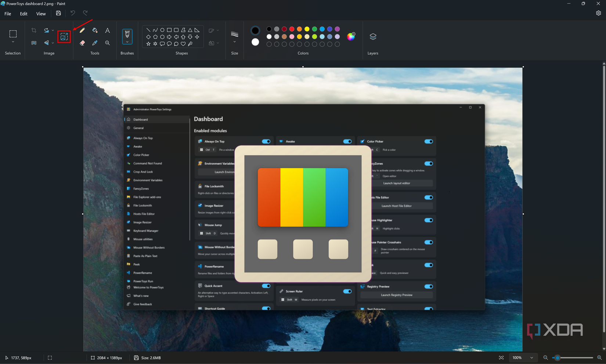This screenshot has height=364, width=606.
Task: Choose the Five-point star shape
Action: point(148,44)
